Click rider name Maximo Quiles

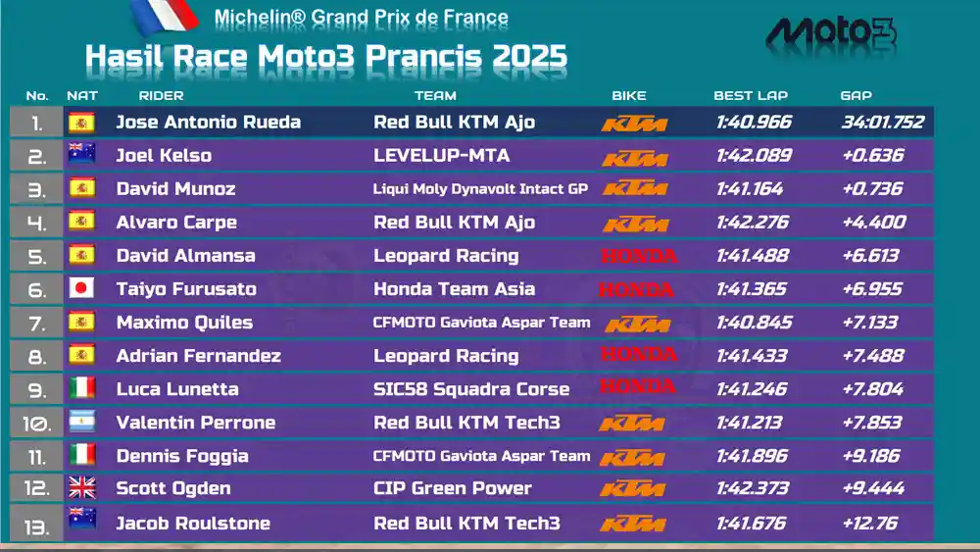point(184,323)
